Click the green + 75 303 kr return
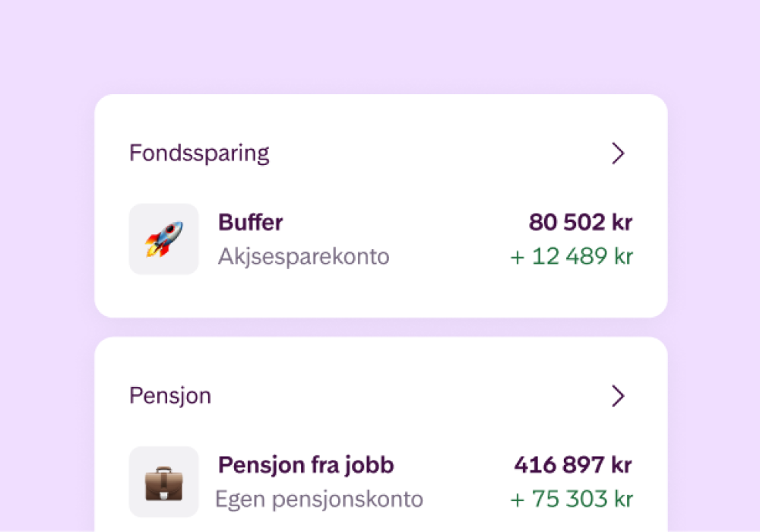This screenshot has height=532, width=760. pos(572,499)
